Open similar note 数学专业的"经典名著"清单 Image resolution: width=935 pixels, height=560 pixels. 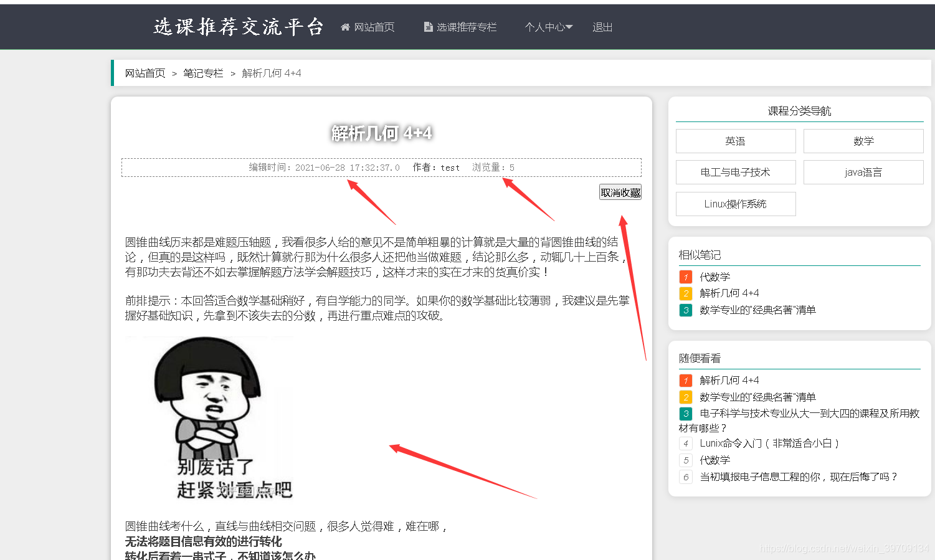[x=757, y=310]
